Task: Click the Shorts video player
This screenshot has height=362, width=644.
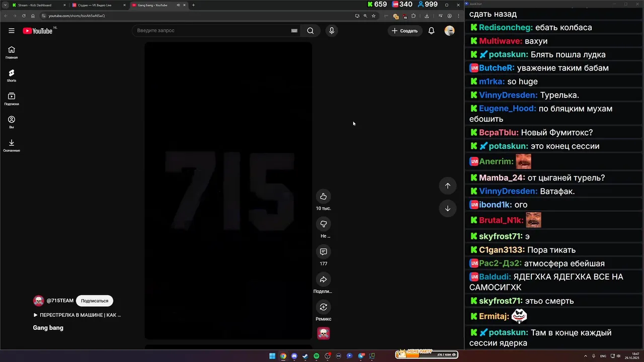Action: click(x=228, y=191)
